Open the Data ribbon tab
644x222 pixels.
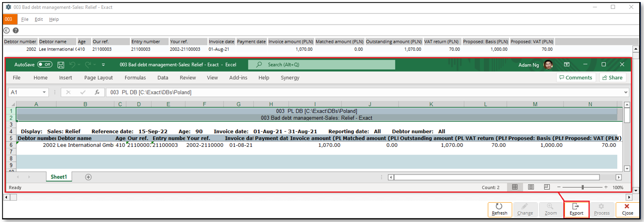click(163, 77)
